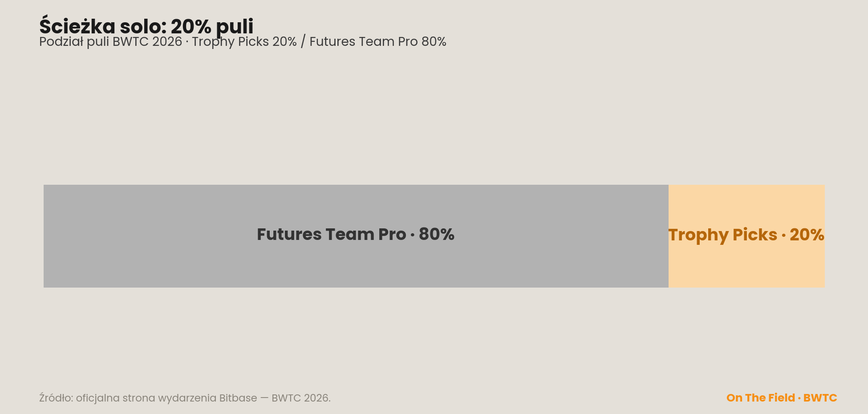
Task: Click "Futures Team Pro 80%" in the subtitle
Action: click(378, 42)
